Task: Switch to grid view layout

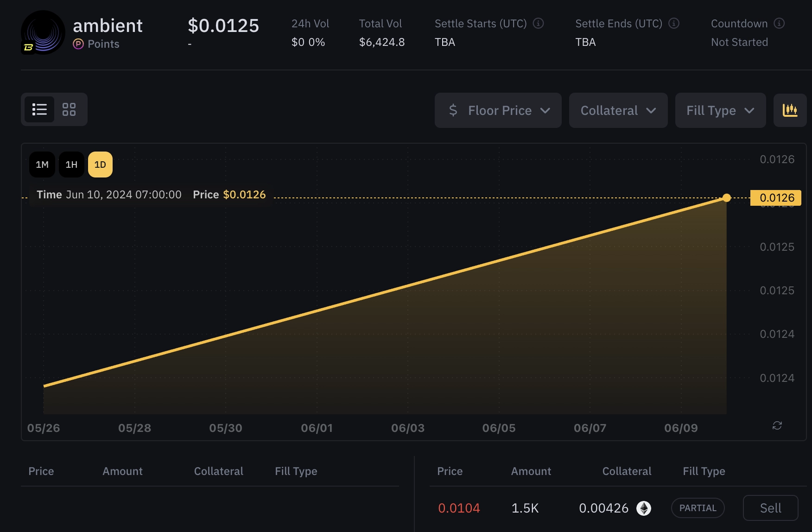Action: [70, 109]
